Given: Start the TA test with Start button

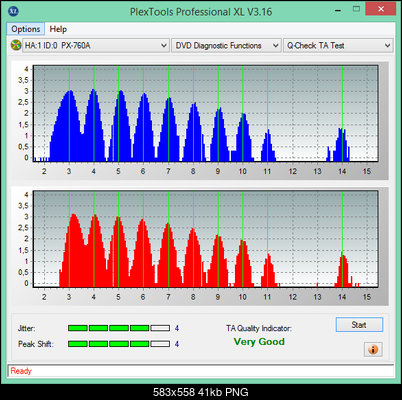Looking at the screenshot, I should (x=359, y=324).
